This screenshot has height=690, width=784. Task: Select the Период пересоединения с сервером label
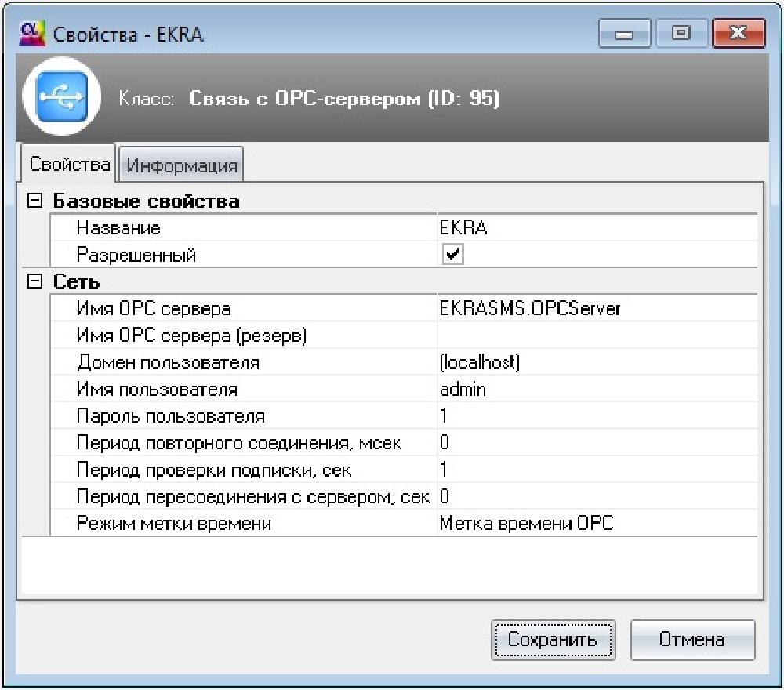[253, 497]
